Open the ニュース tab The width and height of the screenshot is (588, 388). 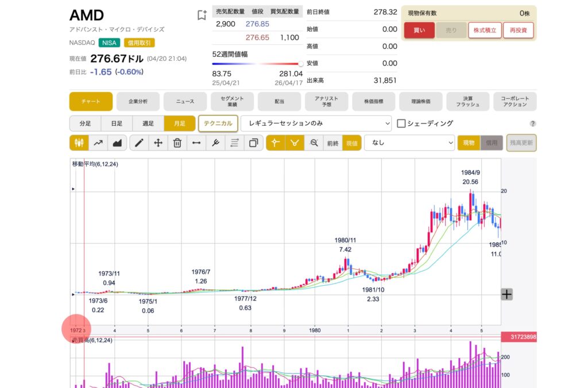(185, 102)
